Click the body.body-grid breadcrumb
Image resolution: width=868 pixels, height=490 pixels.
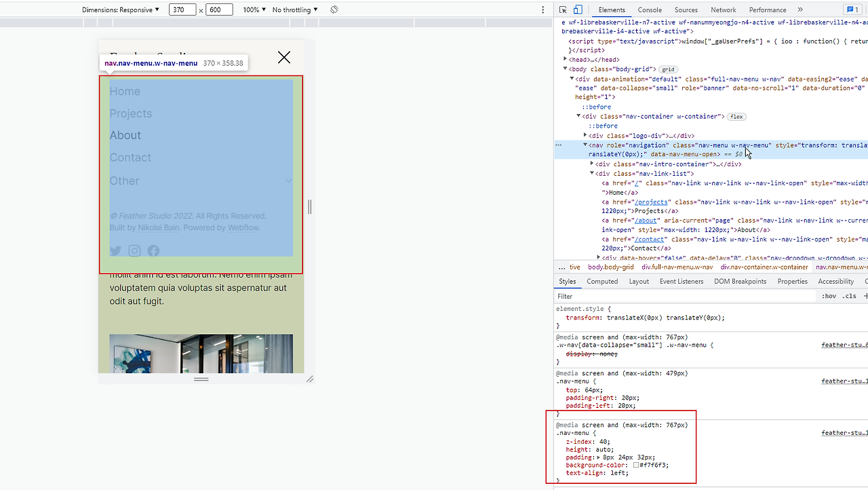pyautogui.click(x=611, y=267)
